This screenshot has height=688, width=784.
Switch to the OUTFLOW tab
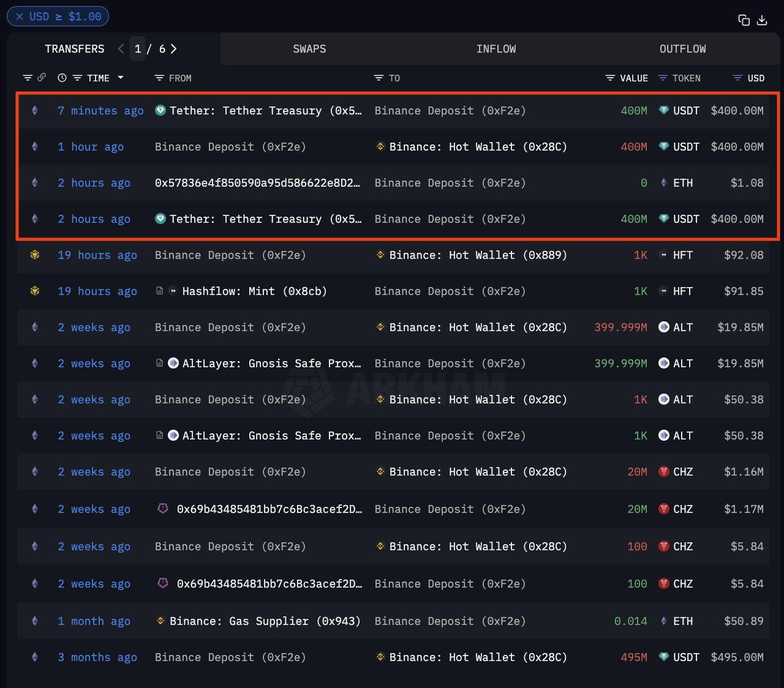coord(682,49)
